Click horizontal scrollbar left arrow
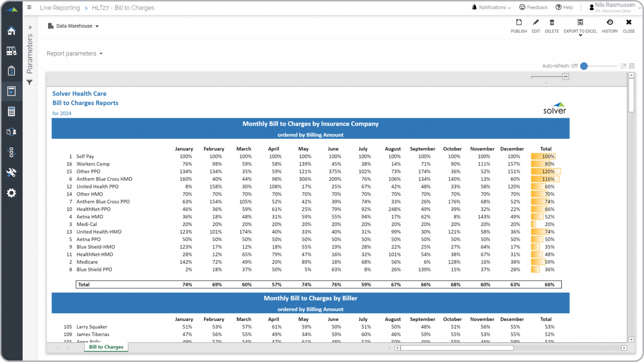 click(x=397, y=348)
